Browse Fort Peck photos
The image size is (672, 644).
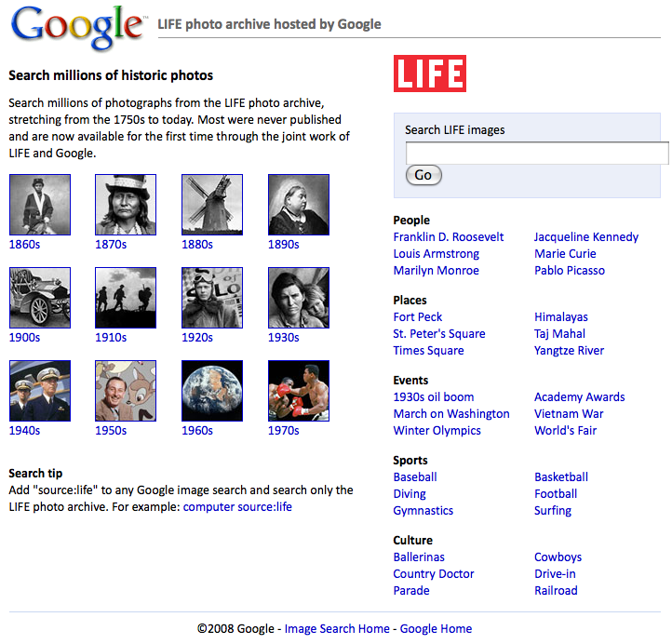click(x=417, y=317)
